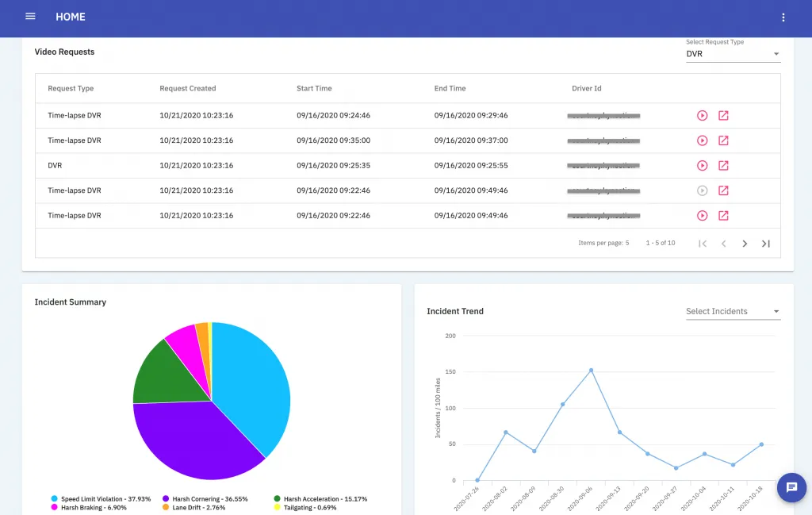Click the Incident Summary heading
Image resolution: width=812 pixels, height=515 pixels.
click(x=71, y=302)
